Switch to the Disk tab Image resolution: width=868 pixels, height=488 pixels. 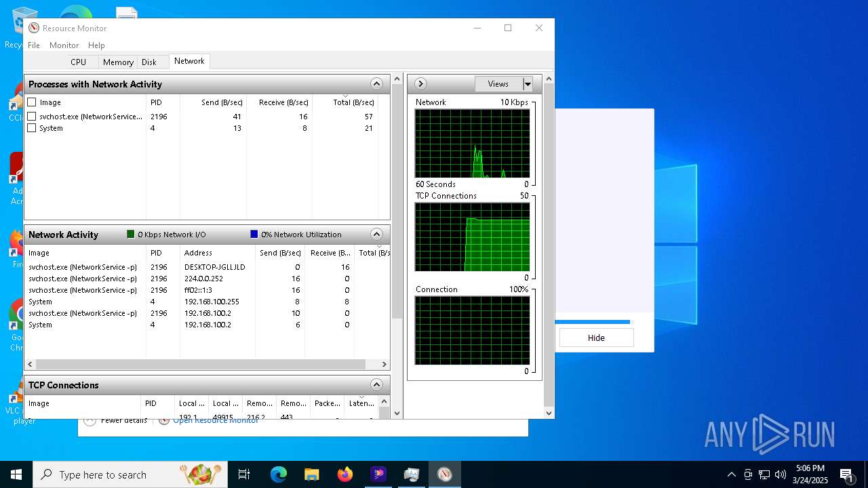[149, 62]
